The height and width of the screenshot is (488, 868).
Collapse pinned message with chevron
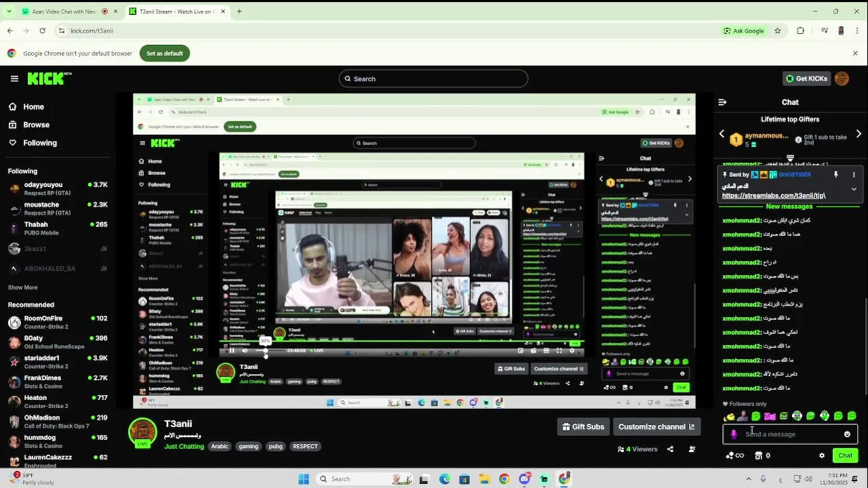coord(854,189)
